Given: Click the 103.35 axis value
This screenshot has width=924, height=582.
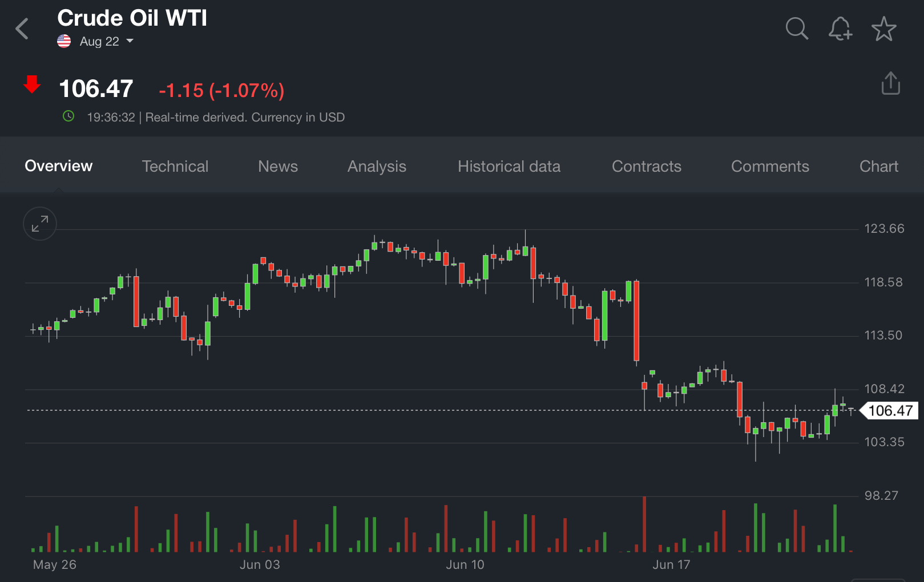Looking at the screenshot, I should (884, 442).
